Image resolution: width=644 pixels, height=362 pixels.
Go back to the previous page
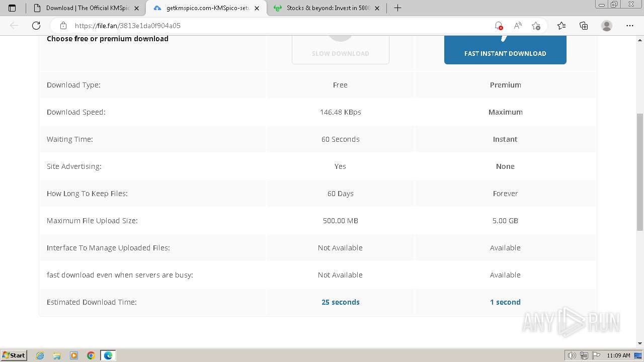coord(14,26)
